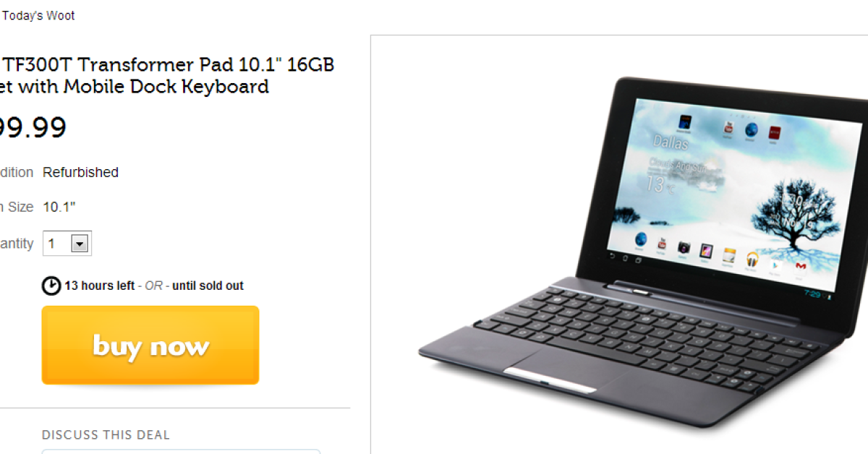Open the Discuss This Deal section
This screenshot has height=454, width=868.
click(x=106, y=435)
